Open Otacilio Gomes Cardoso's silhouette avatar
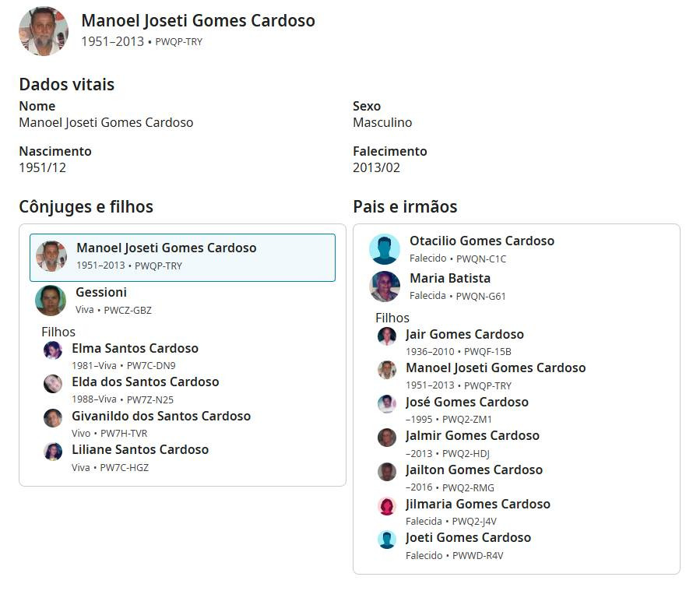 385,249
